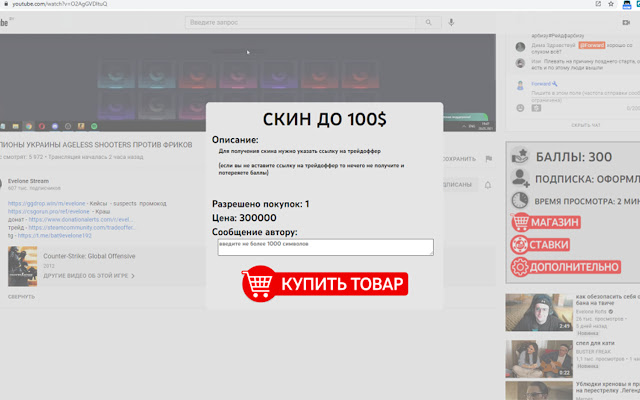This screenshot has width=640, height=400.
Task: Open the Evelone Stream channel name
Action: tap(28, 181)
